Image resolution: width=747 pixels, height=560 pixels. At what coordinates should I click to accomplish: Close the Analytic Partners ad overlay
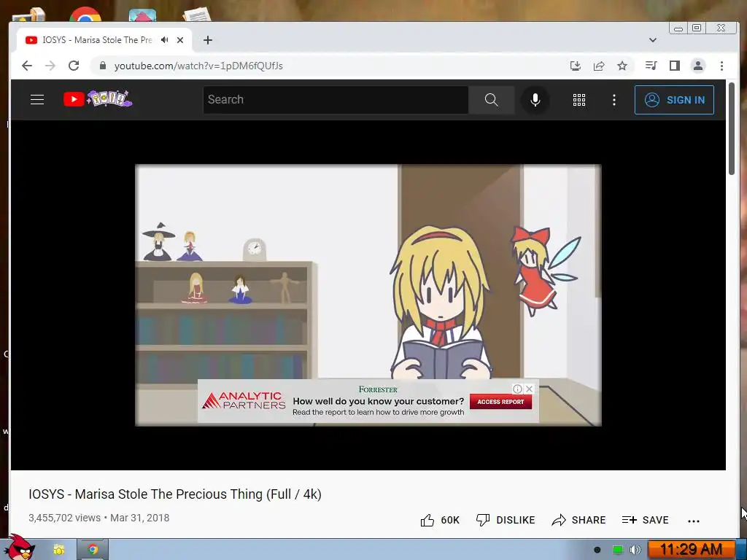529,389
